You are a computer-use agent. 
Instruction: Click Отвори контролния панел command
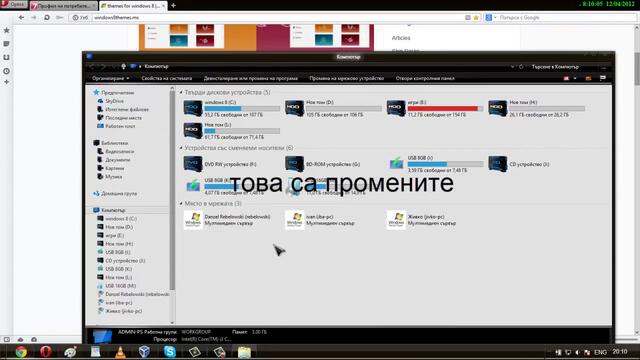[x=425, y=78]
